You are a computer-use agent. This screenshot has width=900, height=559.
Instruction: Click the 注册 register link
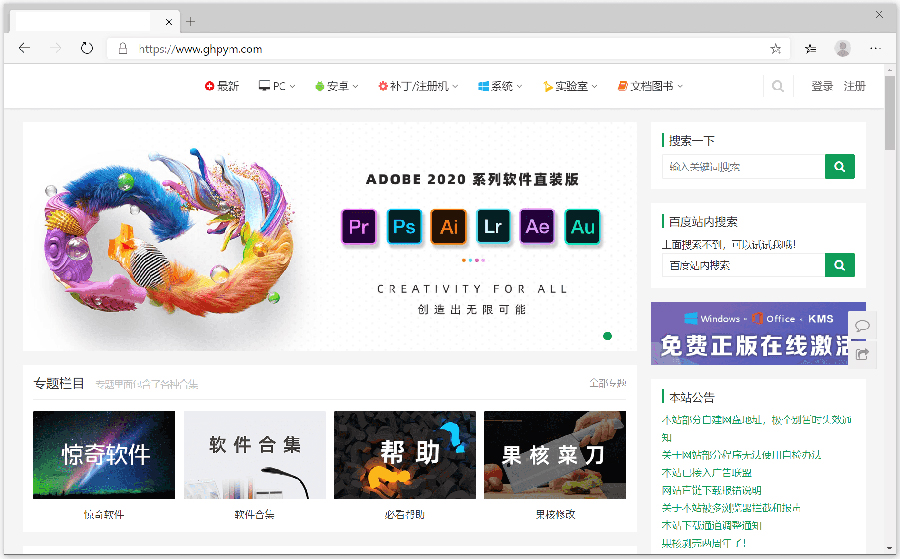(854, 87)
